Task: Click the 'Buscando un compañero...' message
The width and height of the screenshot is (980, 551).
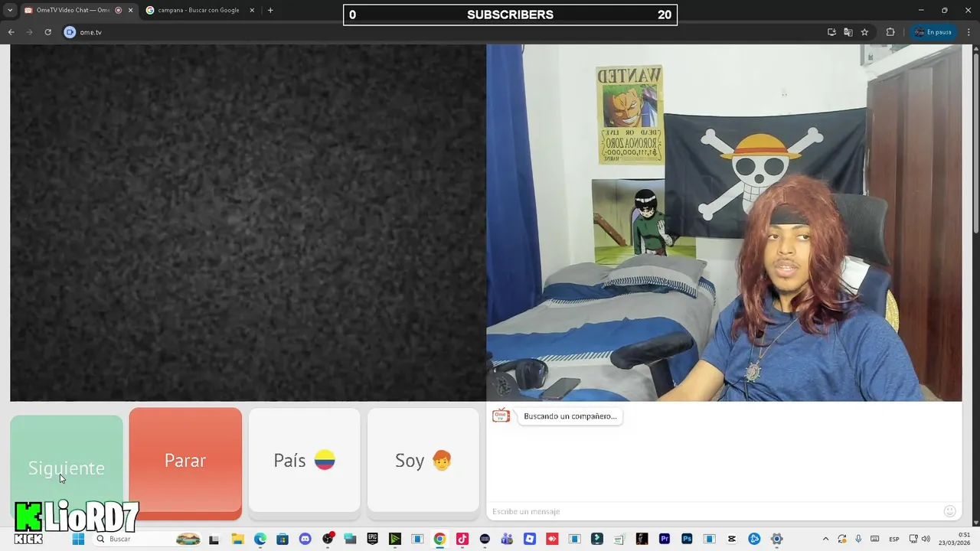Action: click(x=570, y=416)
